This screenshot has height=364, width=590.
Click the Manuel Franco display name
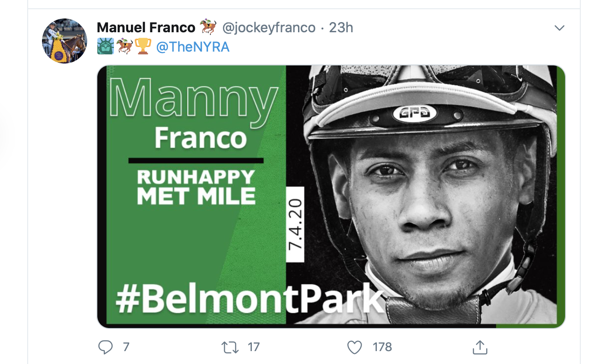click(145, 27)
